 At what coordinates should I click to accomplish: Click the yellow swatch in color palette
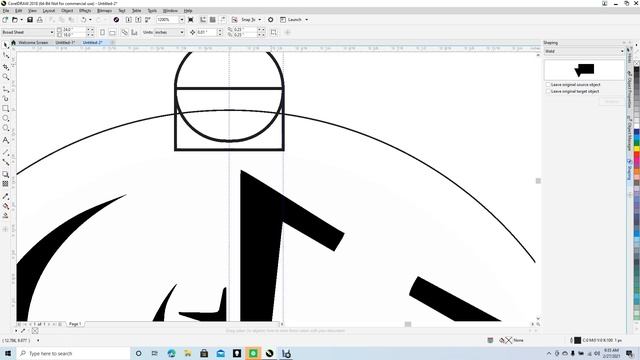pos(636,149)
